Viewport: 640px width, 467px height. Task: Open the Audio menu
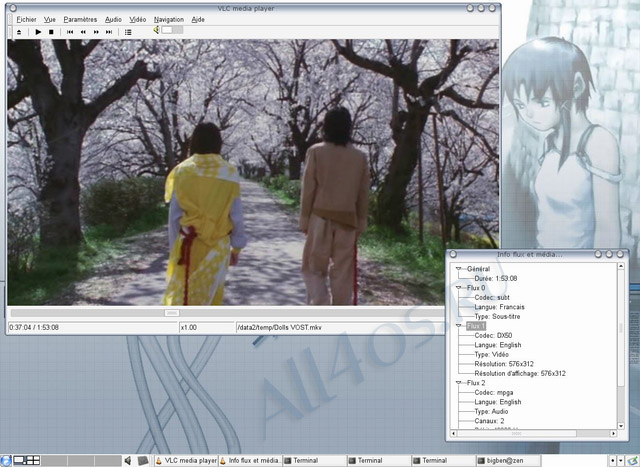113,19
